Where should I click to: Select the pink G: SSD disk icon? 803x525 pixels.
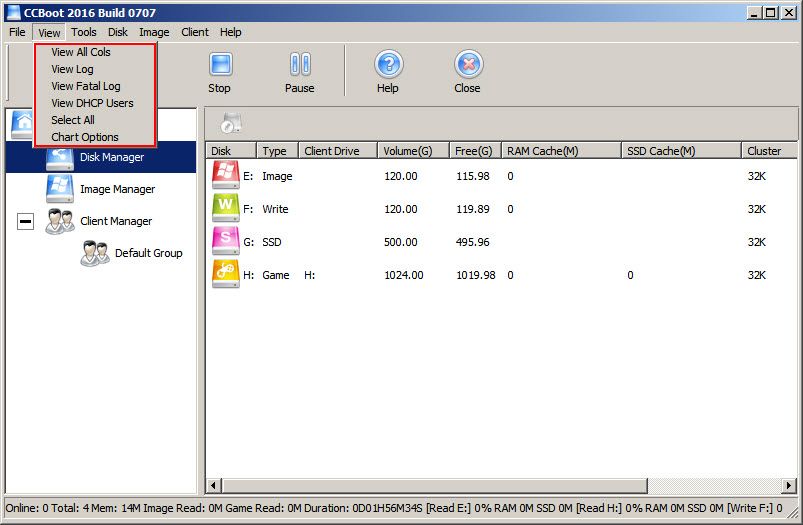coord(226,241)
